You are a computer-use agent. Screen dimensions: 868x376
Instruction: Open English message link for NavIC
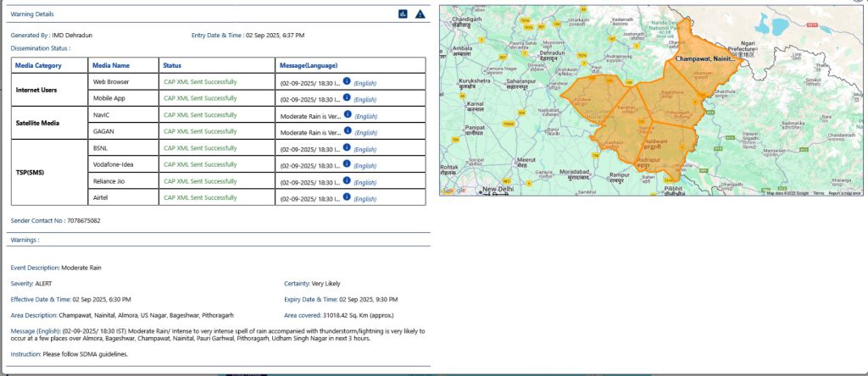[366, 117]
